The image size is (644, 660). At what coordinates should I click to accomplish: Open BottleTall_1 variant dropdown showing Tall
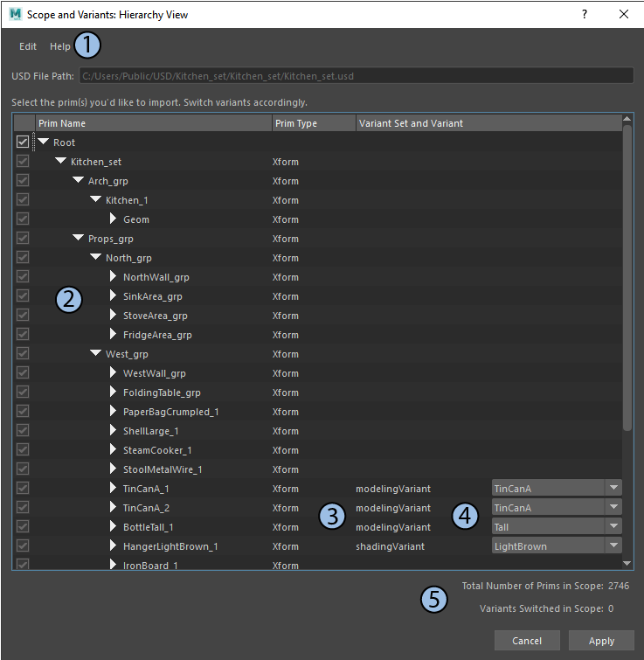[x=557, y=527]
